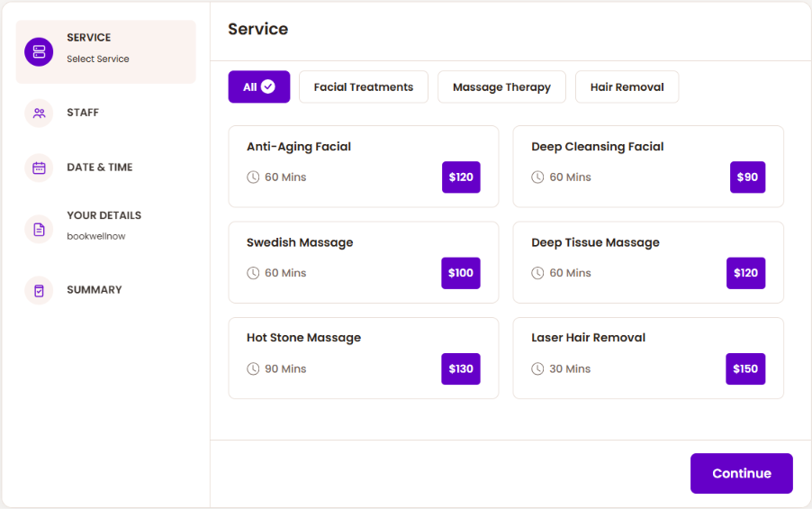Select the Hot Stone Massage title

coord(303,338)
